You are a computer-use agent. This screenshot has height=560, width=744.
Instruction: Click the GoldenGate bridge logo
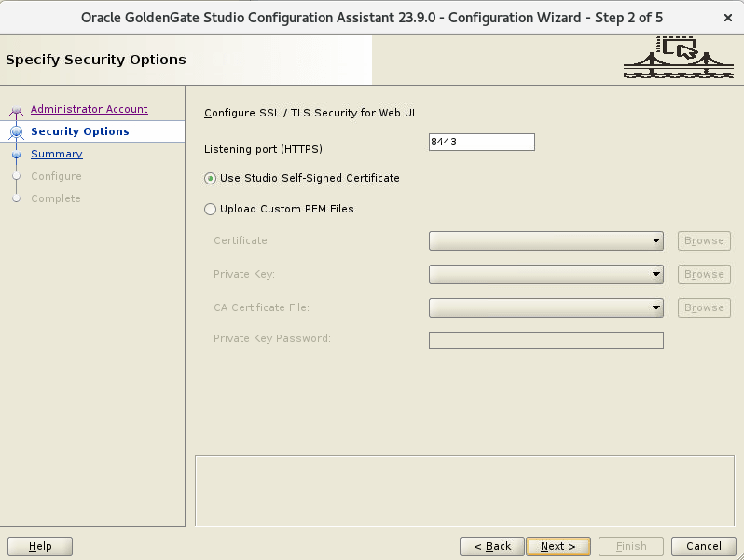(679, 58)
